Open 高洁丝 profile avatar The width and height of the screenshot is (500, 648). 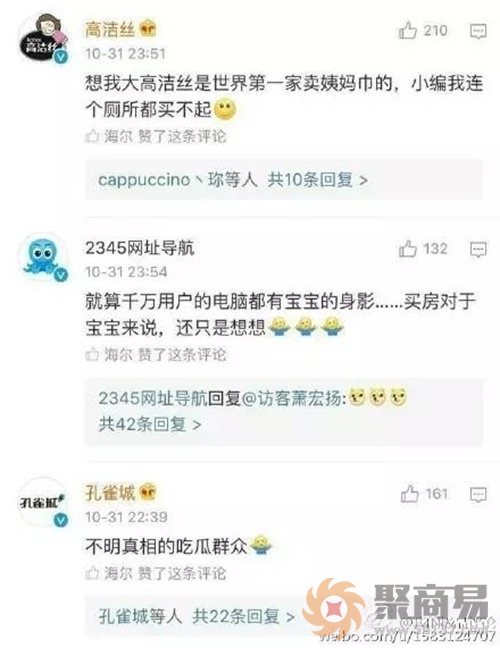point(43,38)
